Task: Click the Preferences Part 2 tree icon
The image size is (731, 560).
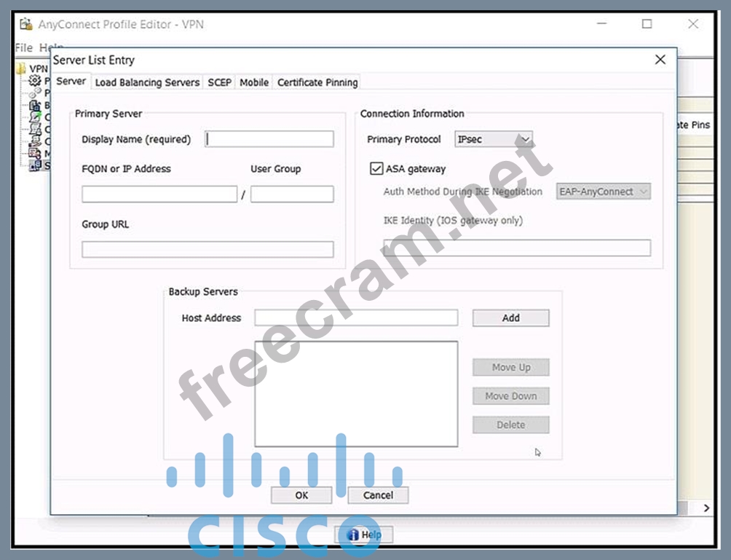Action: point(34,93)
